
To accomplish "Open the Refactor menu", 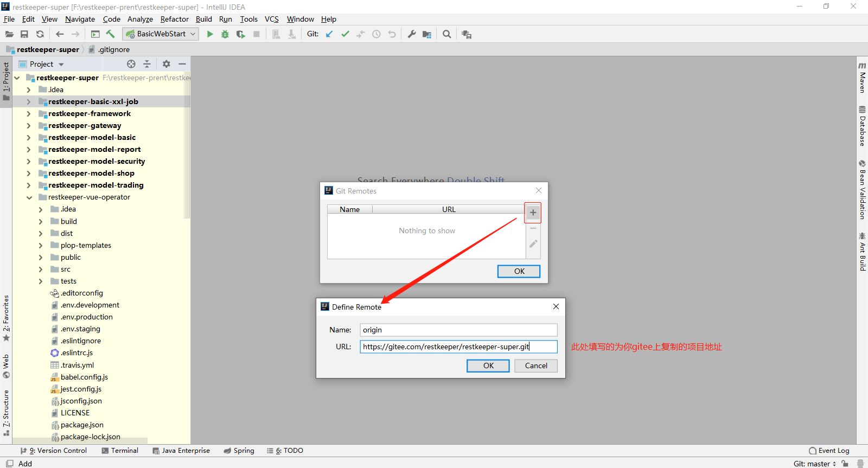I will pos(175,19).
